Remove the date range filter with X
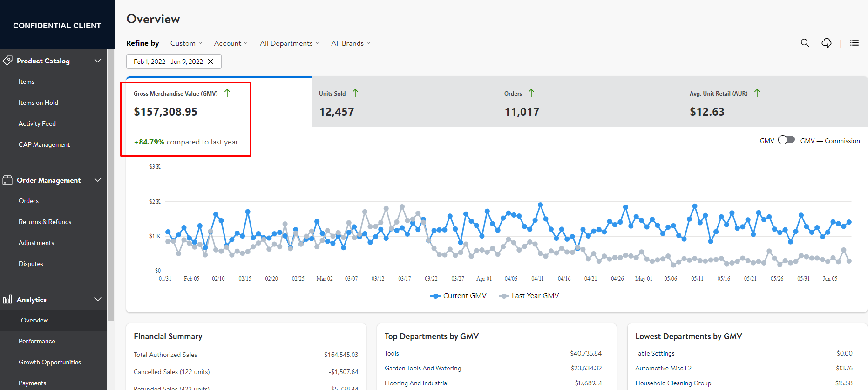The height and width of the screenshot is (390, 868). 210,62
